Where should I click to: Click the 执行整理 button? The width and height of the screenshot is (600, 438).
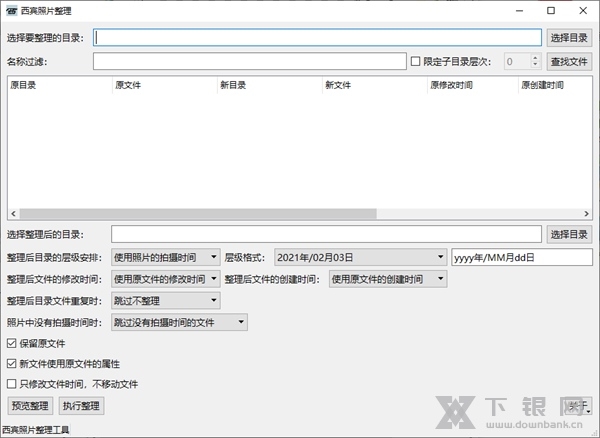[81, 405]
